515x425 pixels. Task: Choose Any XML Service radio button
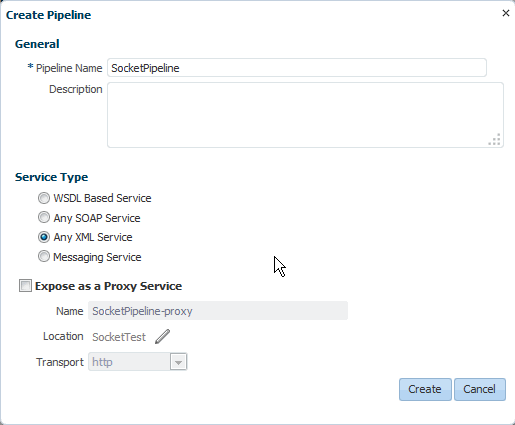click(44, 237)
